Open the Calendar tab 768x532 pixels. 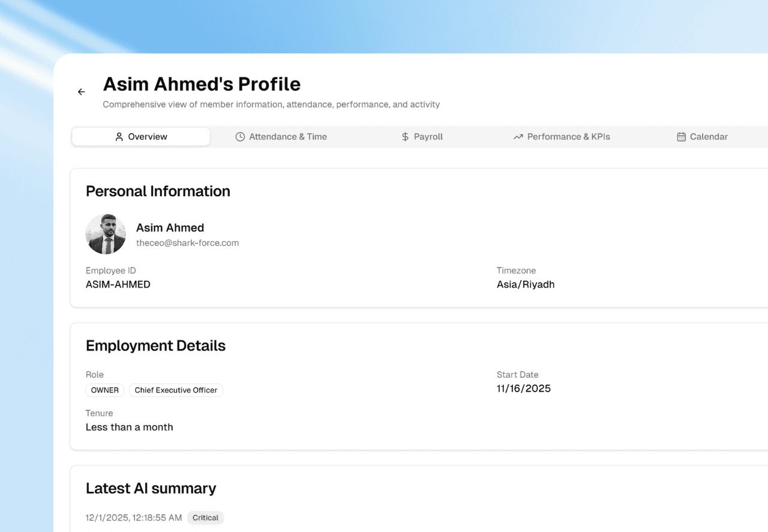click(x=702, y=137)
